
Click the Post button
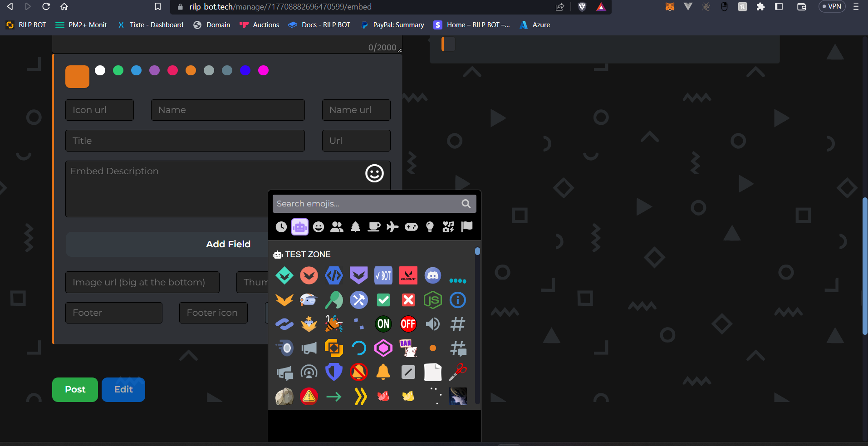point(74,389)
